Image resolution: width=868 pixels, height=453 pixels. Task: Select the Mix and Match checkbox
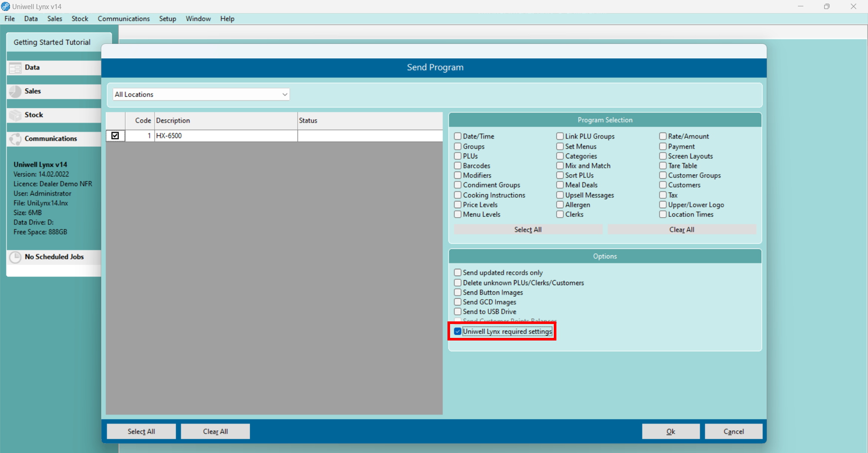click(x=560, y=165)
